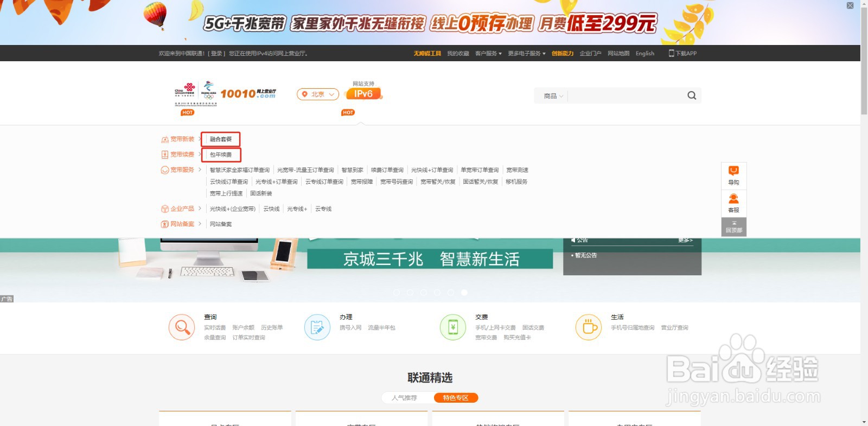Click the 宽带交费 link

486,337
